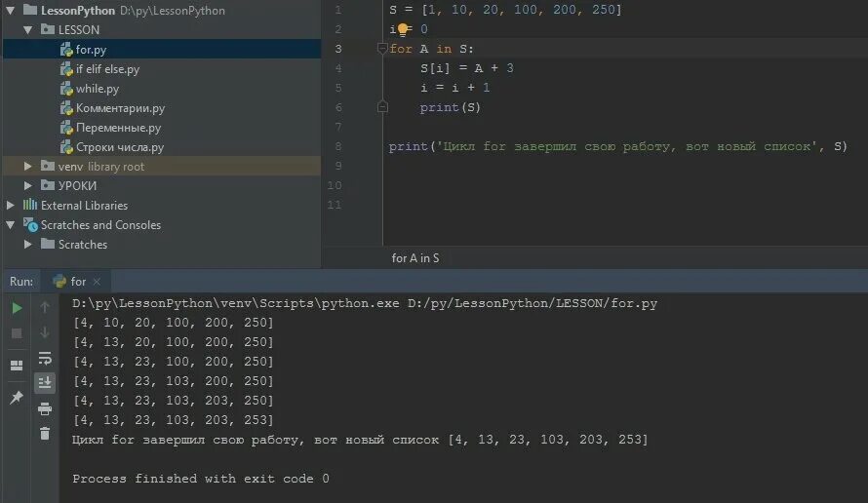The image size is (868, 503).
Task: Run the for script with green play button
Action: point(17,308)
